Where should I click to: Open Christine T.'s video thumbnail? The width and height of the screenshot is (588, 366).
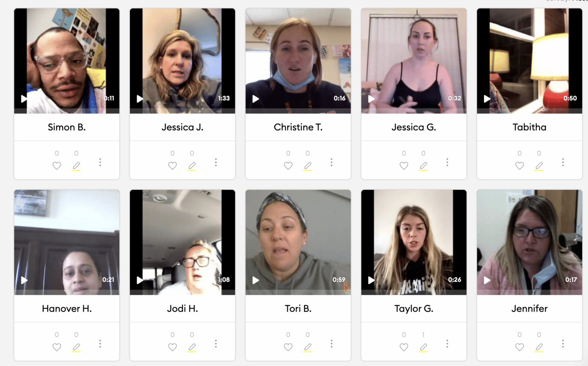pyautogui.click(x=298, y=61)
